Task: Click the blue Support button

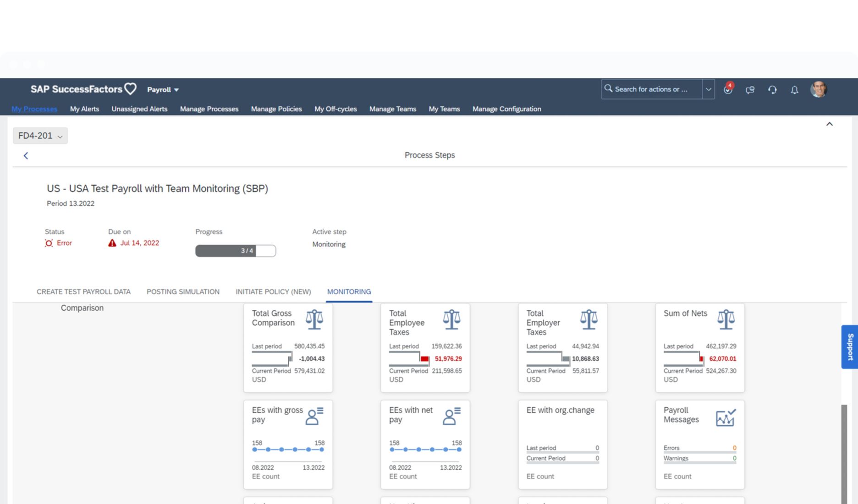Action: [850, 347]
